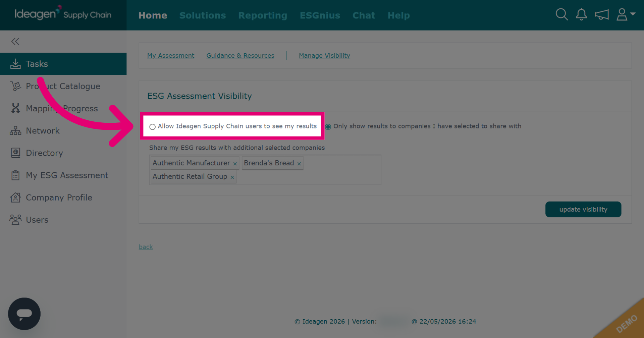Open the Solutions menu
The height and width of the screenshot is (338, 644).
[x=203, y=15]
